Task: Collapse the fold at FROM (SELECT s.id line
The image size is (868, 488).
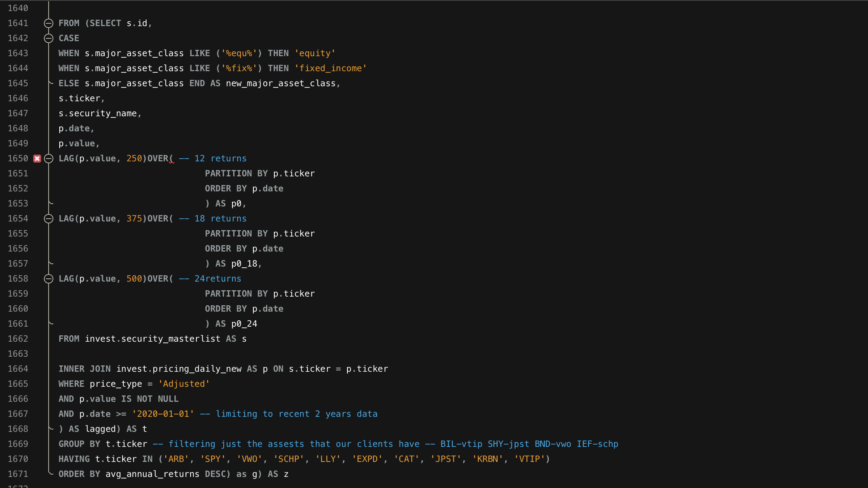Action: point(49,23)
